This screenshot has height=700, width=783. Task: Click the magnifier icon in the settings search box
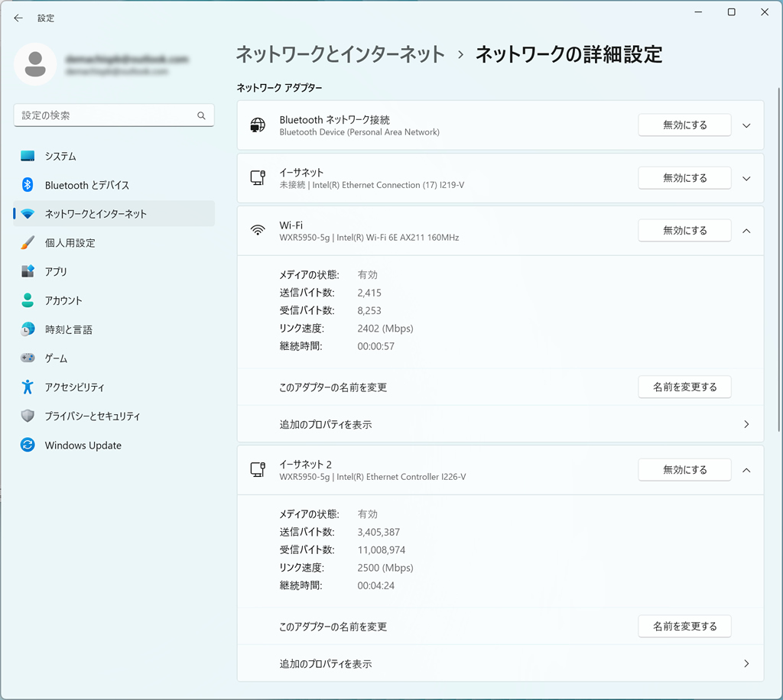pyautogui.click(x=201, y=115)
